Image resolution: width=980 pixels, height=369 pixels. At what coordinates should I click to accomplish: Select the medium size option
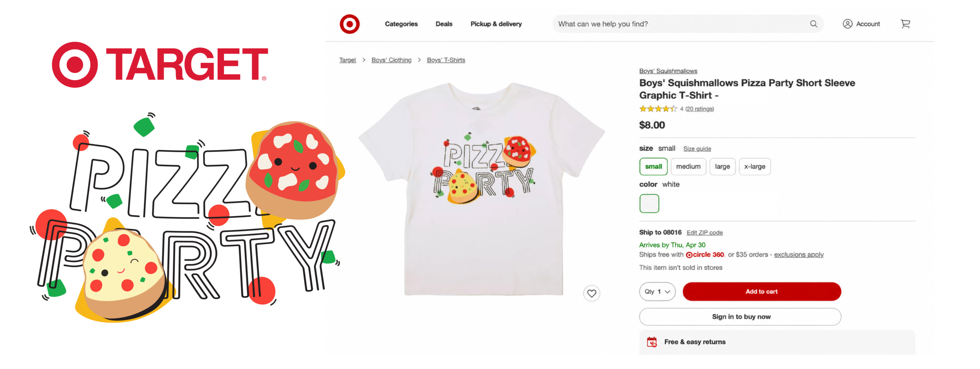click(688, 167)
